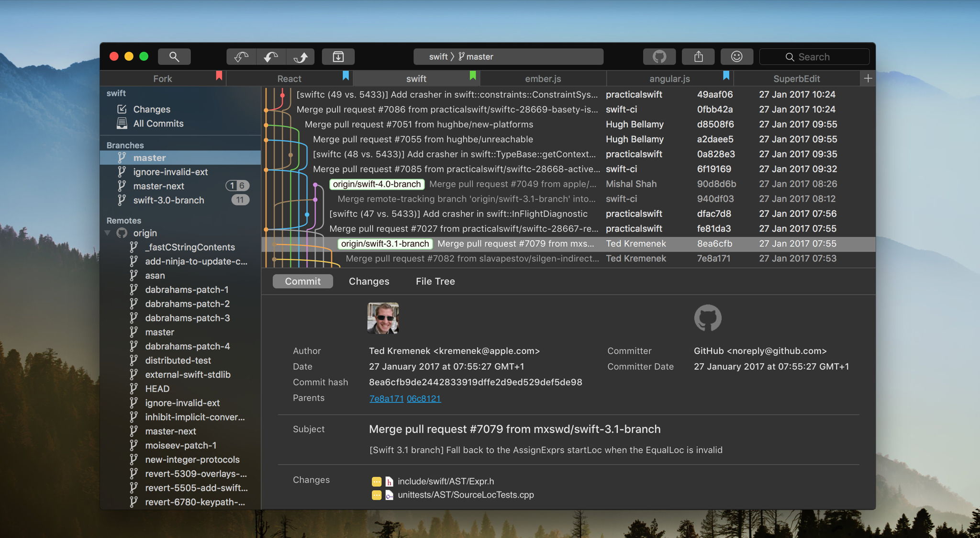Click the origin/swift-3.1-branch label
The image size is (980, 538).
click(x=385, y=244)
